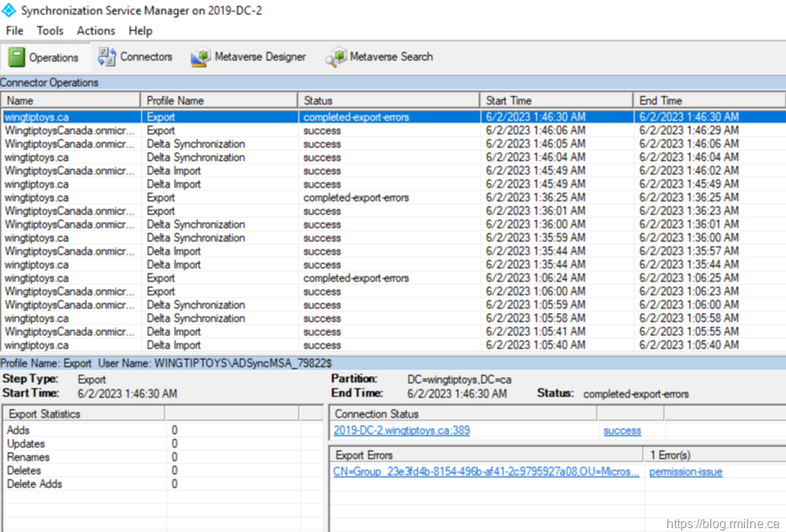Open the Tools menu

pos(50,31)
